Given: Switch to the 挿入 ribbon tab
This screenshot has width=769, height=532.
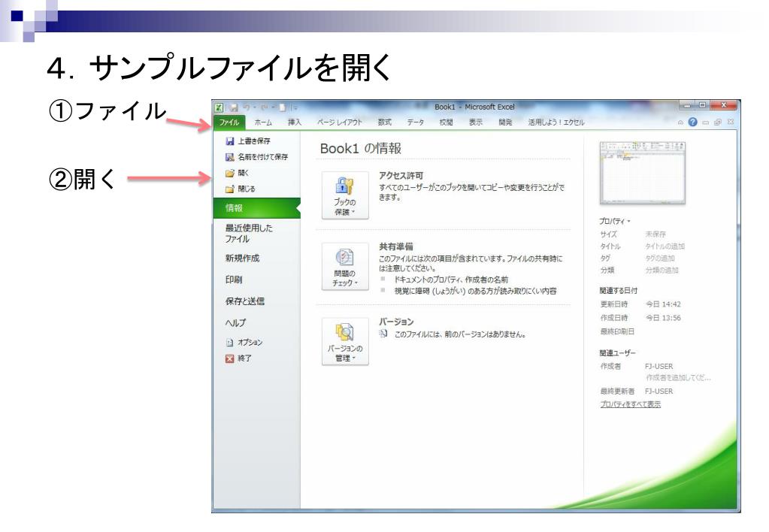Looking at the screenshot, I should tap(295, 122).
